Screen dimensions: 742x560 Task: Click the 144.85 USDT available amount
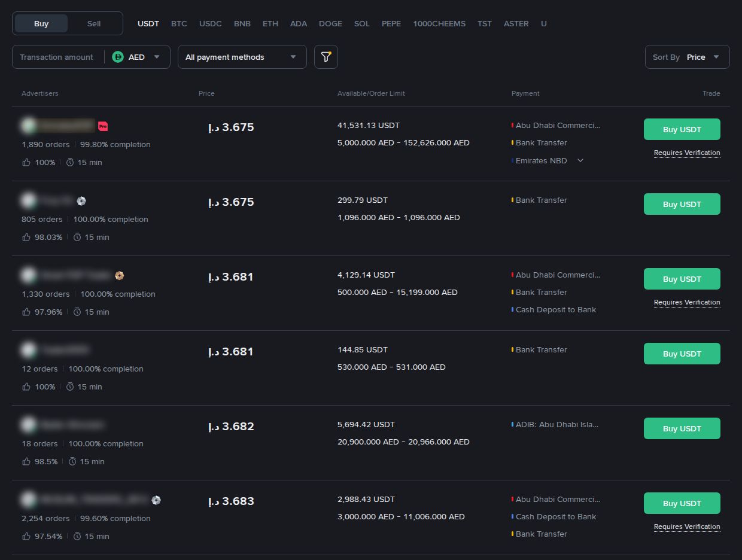[363, 349]
